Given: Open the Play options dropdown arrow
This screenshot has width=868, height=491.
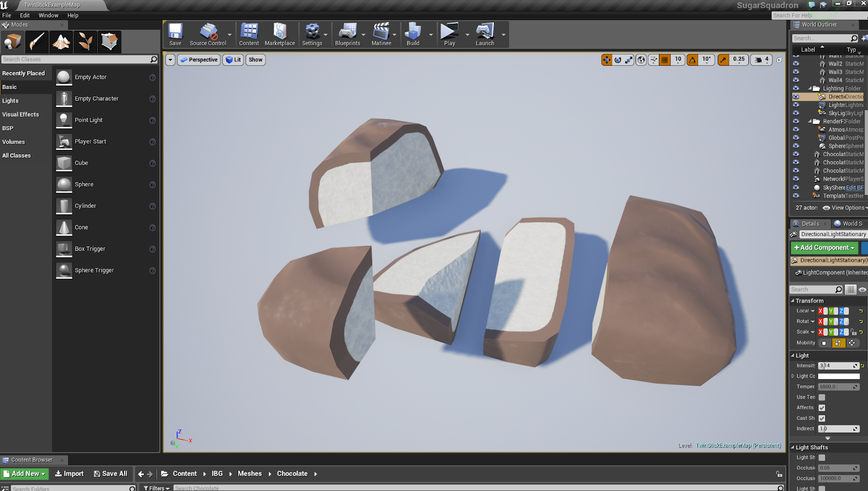Looking at the screenshot, I should [467, 35].
